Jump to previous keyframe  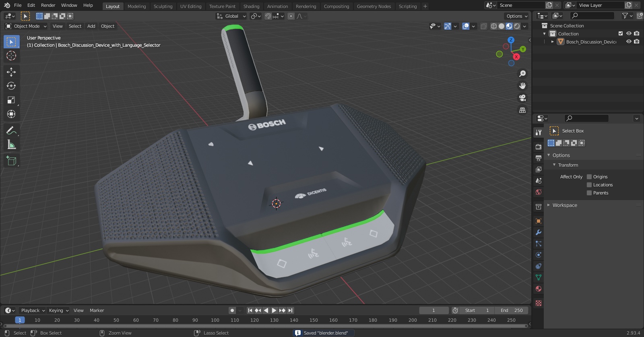258,310
